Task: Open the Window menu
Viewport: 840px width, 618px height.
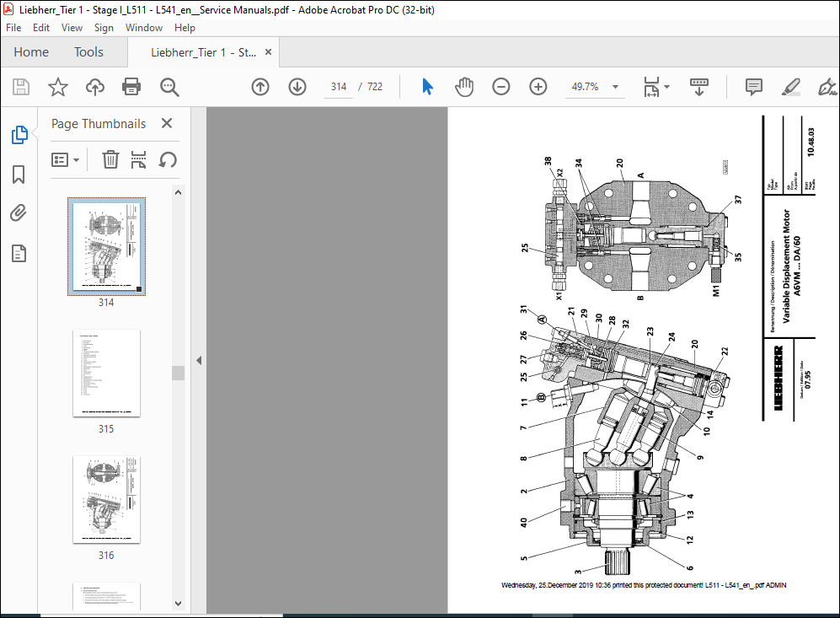Action: click(x=144, y=28)
